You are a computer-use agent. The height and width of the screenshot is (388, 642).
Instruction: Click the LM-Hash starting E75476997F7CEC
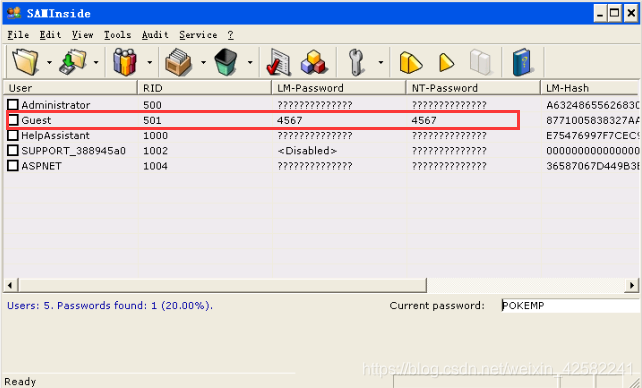point(592,135)
